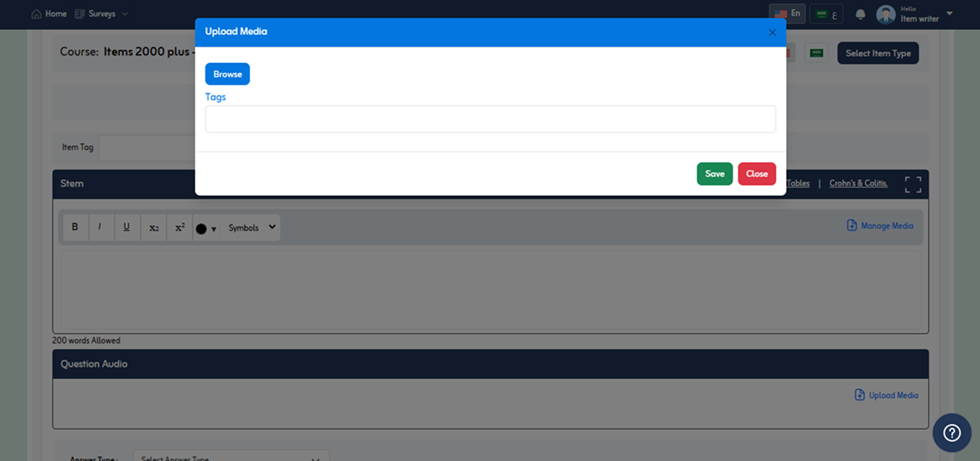
Task: Apply subscript formatting
Action: pos(153,227)
